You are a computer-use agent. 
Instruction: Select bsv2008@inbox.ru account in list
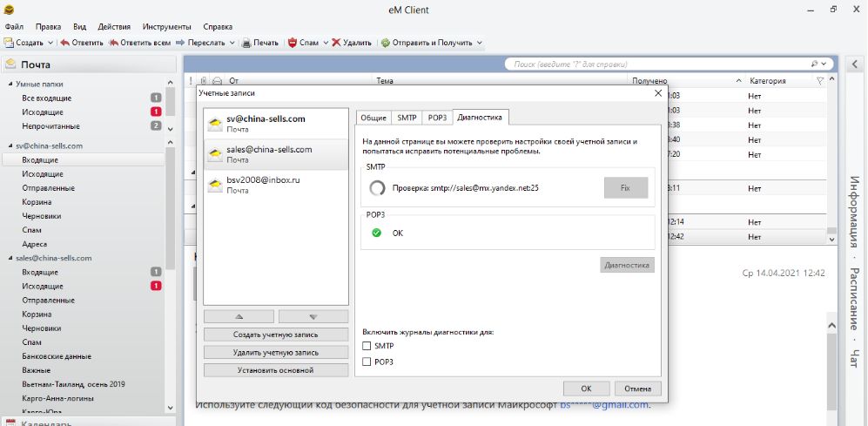276,185
